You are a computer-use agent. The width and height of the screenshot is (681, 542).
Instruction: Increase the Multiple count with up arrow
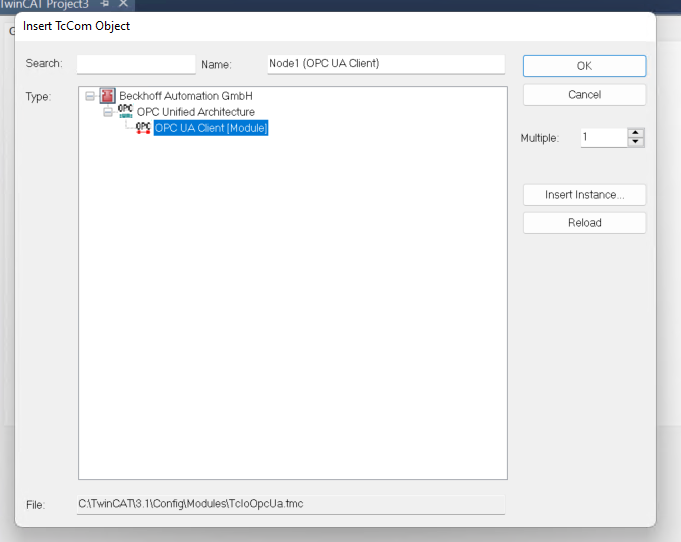(x=635, y=133)
